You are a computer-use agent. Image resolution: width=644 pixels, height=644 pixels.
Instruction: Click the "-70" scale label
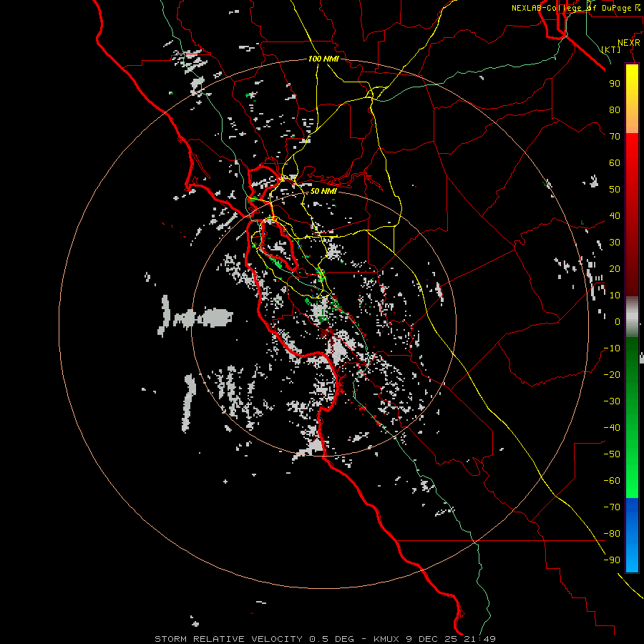click(x=612, y=507)
